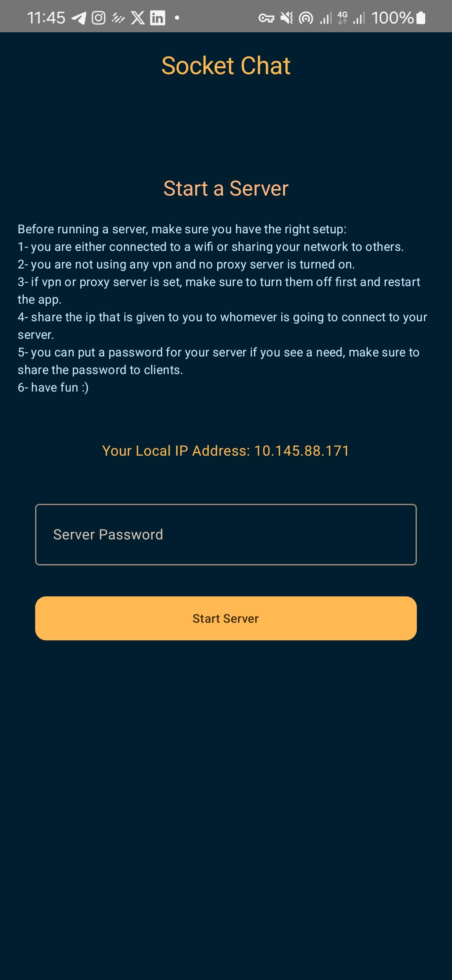452x980 pixels.
Task: Tap the 4G signal indicator
Action: [342, 18]
